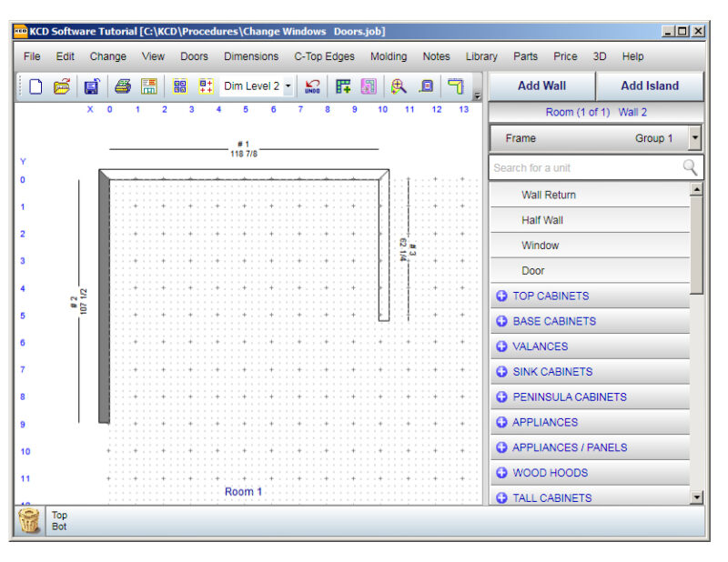The image size is (728, 562).
Task: Open the toolbar options overflow arrow
Action: [x=477, y=96]
